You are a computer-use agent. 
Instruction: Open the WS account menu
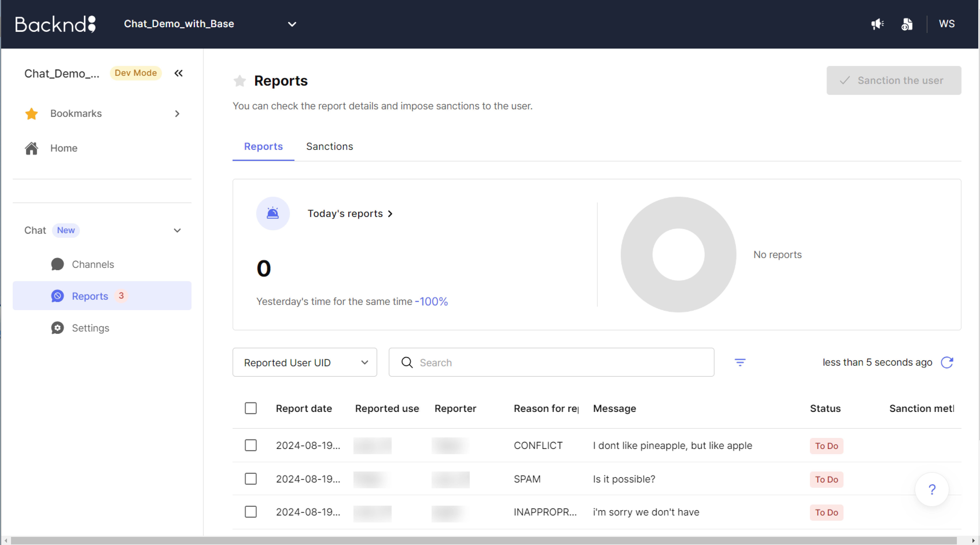(947, 24)
